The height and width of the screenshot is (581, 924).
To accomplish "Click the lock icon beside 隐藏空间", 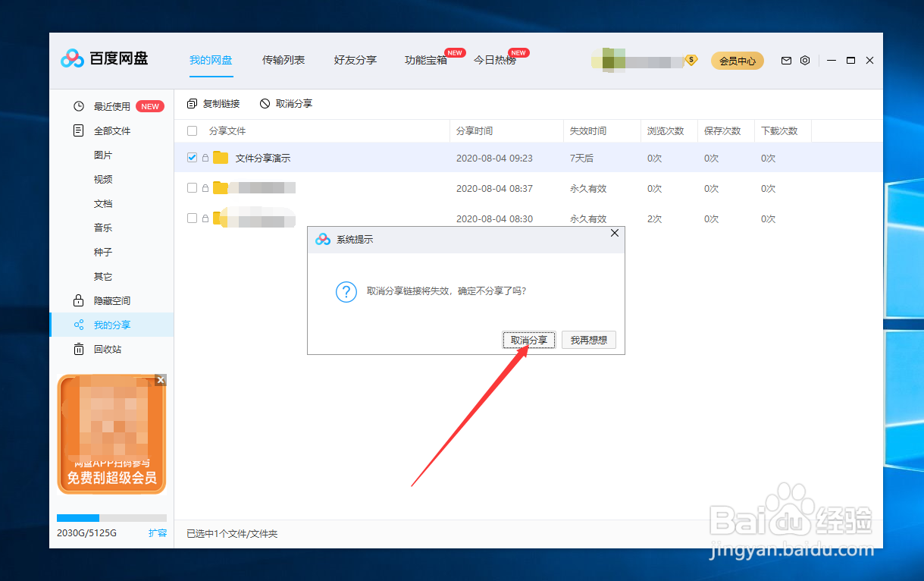I will click(78, 300).
